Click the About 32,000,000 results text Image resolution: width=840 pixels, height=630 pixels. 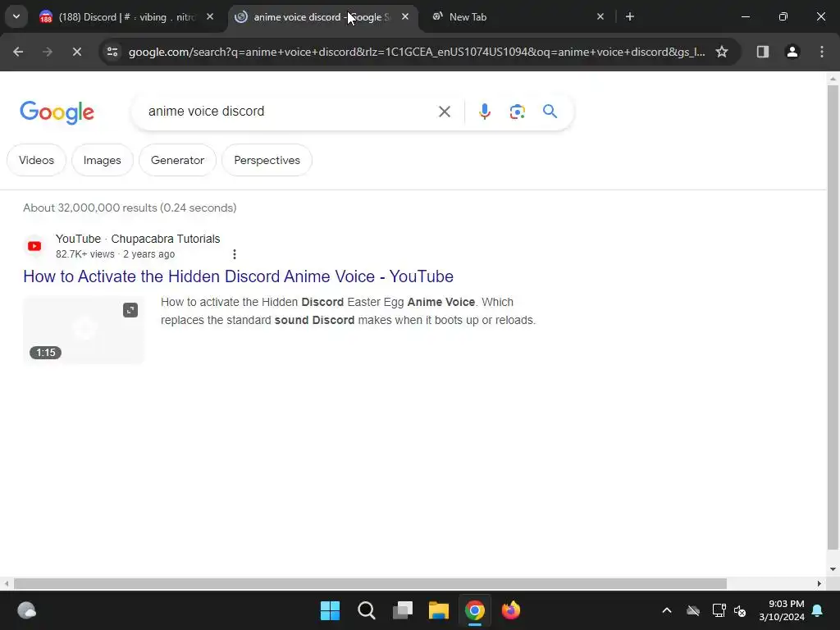click(x=130, y=208)
